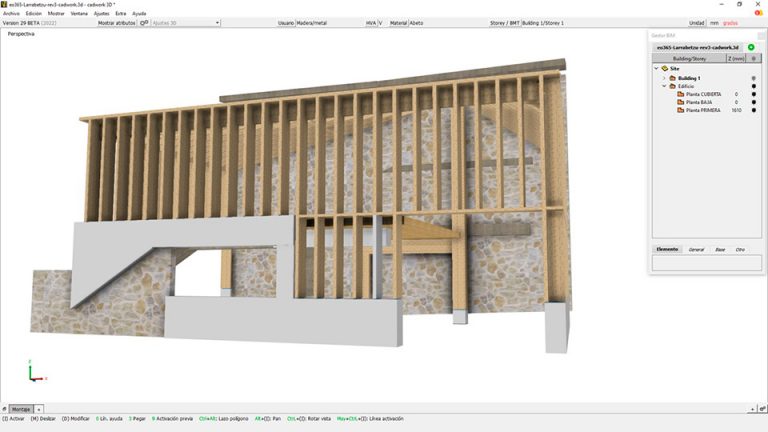Open the Ajustes 3D dropdown
768x432 pixels.
click(186, 23)
